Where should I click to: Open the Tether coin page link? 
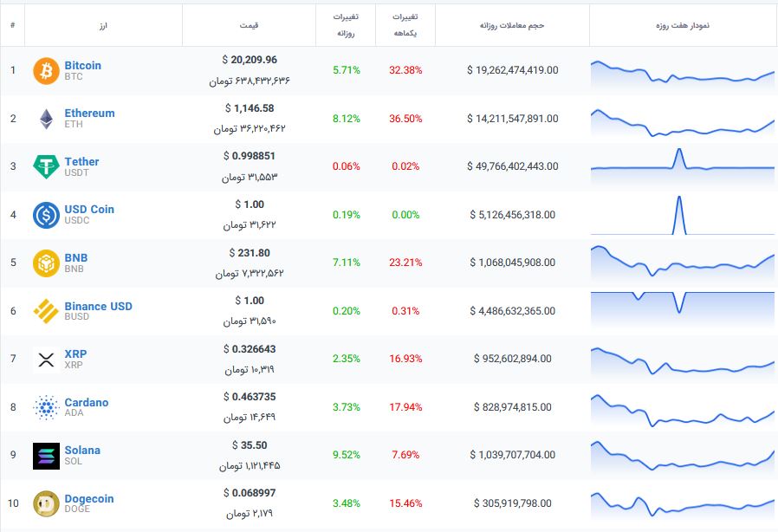click(x=81, y=162)
